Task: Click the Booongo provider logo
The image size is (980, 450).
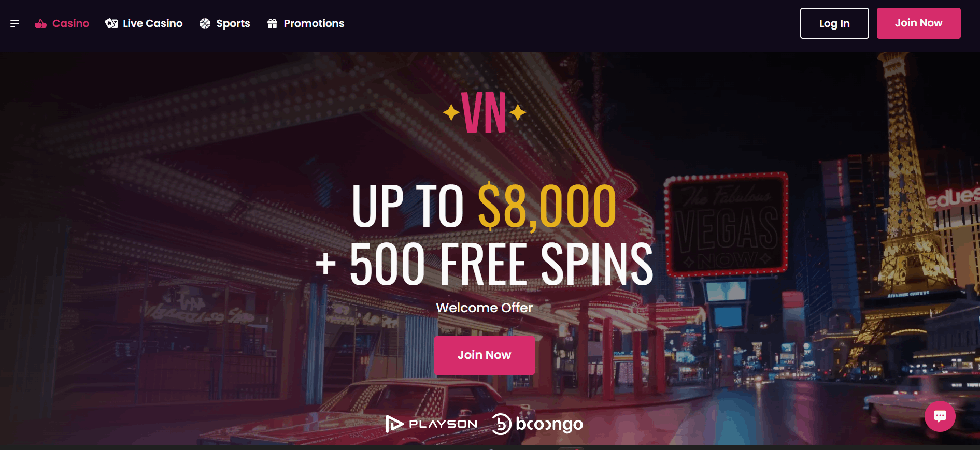Action: 537,424
